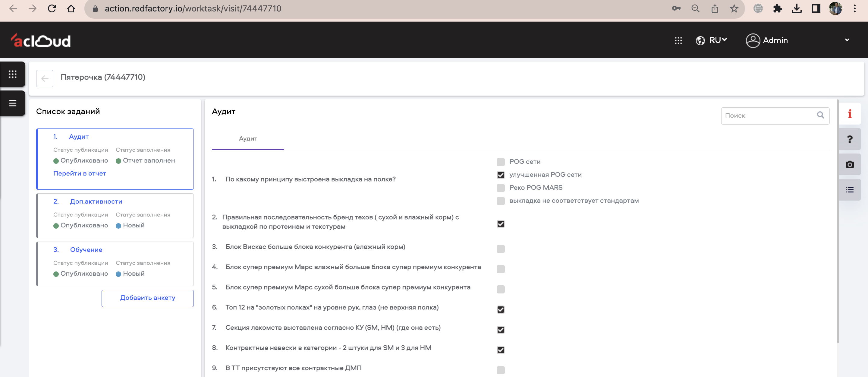Image resolution: width=868 pixels, height=377 pixels.
Task: Click the acloud logo
Action: click(x=40, y=40)
